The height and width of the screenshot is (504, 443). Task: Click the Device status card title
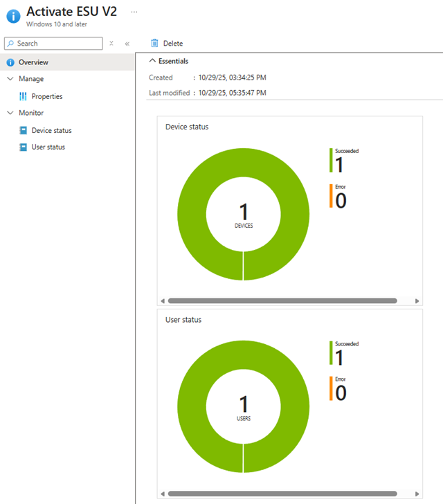[187, 127]
